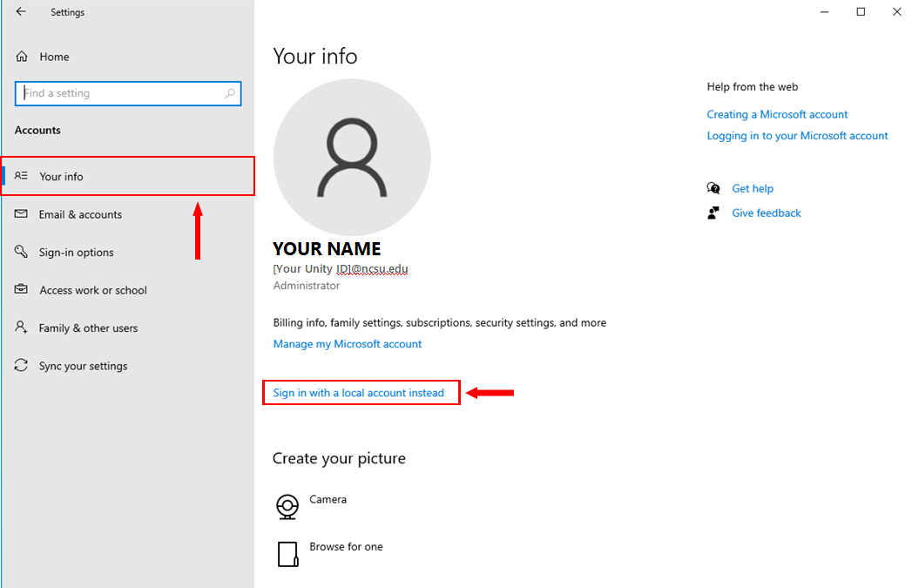The width and height of the screenshot is (912, 588).
Task: Open the Your info section
Action: click(61, 176)
